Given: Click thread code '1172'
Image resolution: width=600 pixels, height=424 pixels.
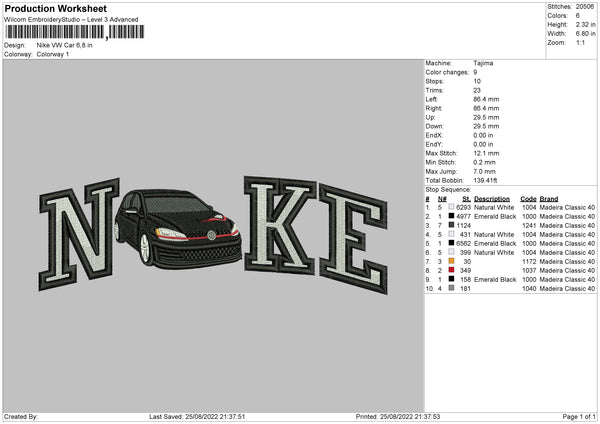Looking at the screenshot, I should 529,262.
